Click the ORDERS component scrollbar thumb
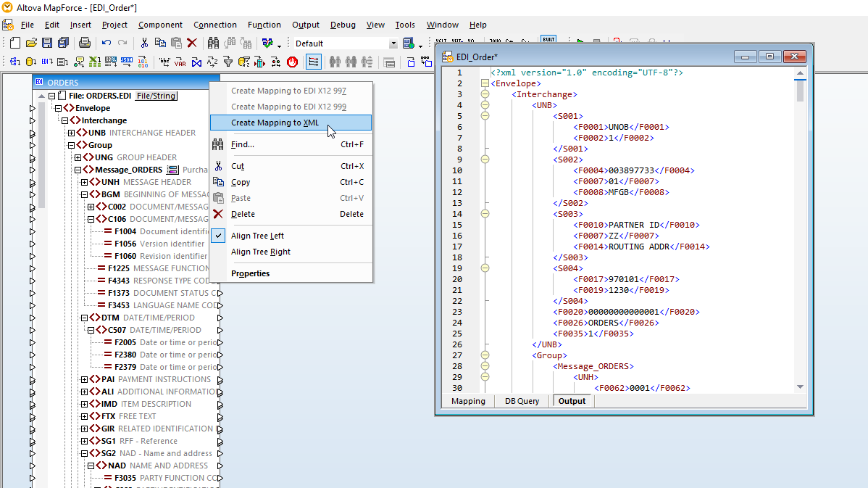 tap(42, 154)
